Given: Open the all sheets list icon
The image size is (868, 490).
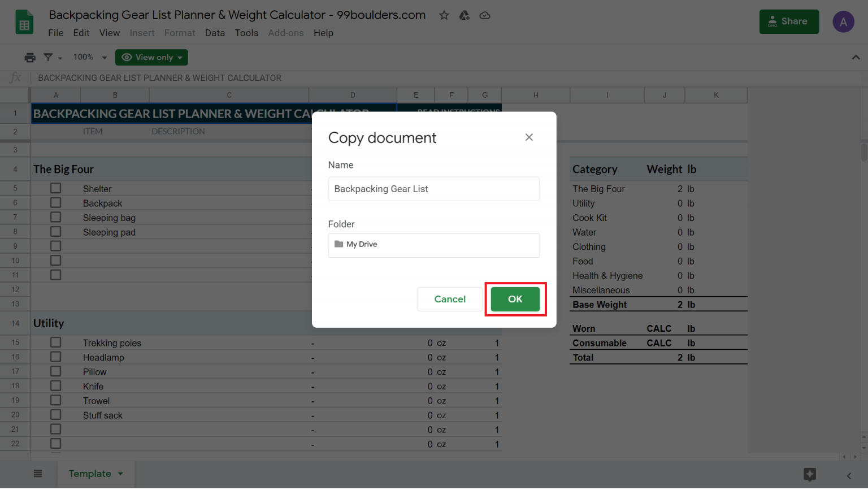Looking at the screenshot, I should coord(38,474).
